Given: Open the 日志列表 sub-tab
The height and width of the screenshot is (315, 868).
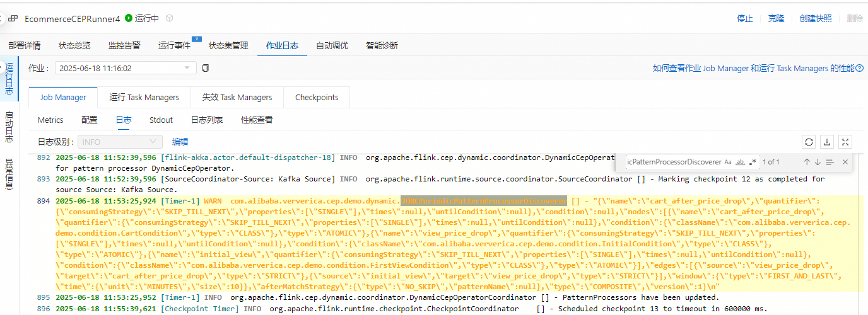Looking at the screenshot, I should coord(207,120).
